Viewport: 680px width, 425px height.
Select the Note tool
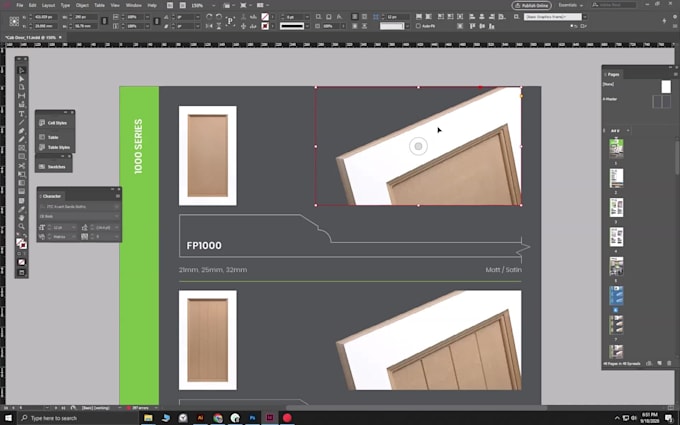21,200
